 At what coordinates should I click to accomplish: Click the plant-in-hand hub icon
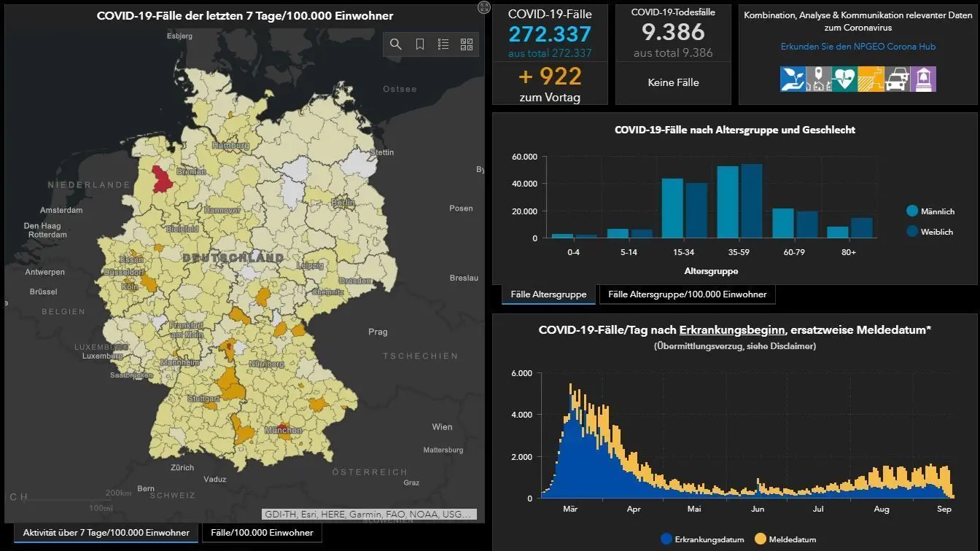pyautogui.click(x=793, y=79)
